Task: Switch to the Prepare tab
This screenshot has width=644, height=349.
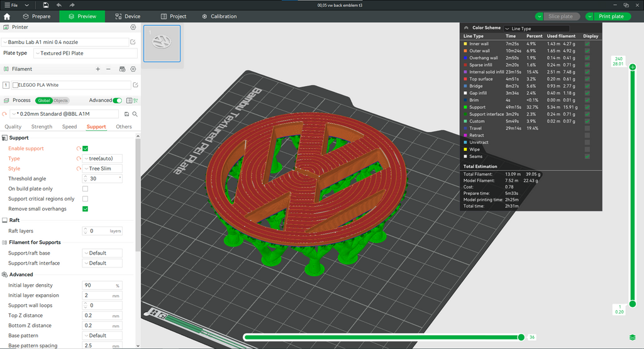Action: pyautogui.click(x=36, y=16)
